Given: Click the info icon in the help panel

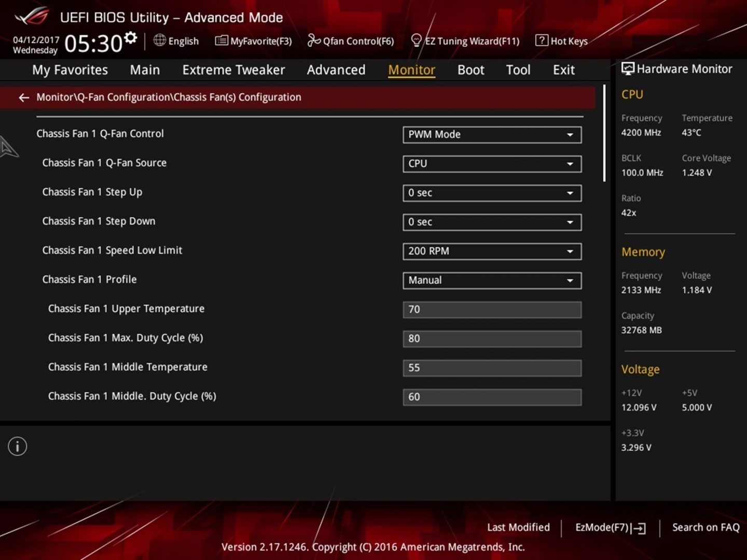Looking at the screenshot, I should click(x=18, y=446).
